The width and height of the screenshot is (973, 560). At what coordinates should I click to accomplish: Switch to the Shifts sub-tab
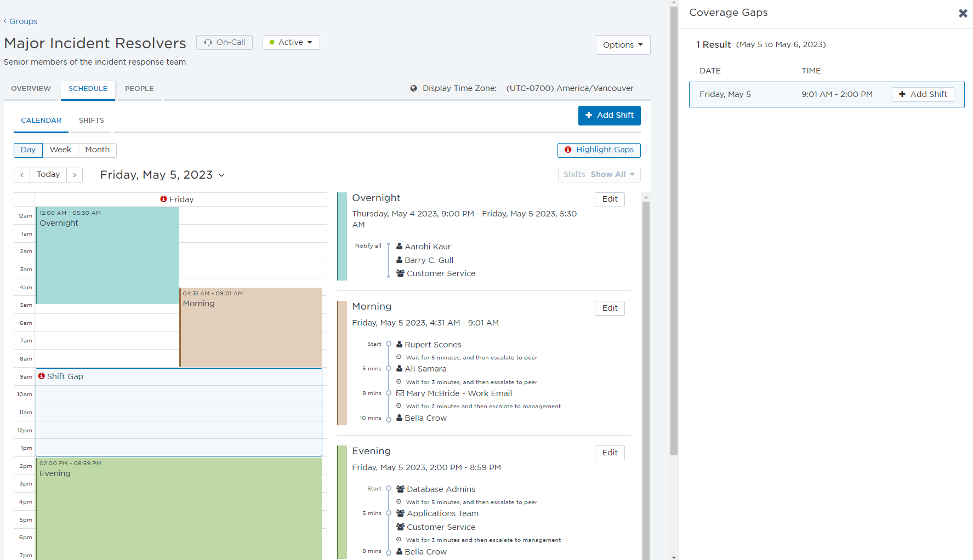click(92, 121)
